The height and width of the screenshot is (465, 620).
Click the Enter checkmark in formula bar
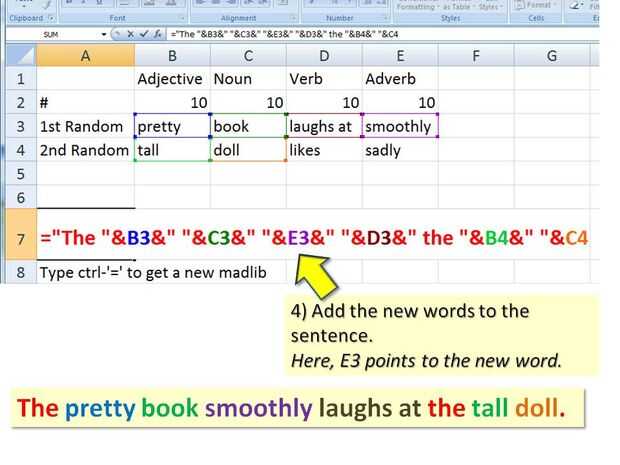142,33
